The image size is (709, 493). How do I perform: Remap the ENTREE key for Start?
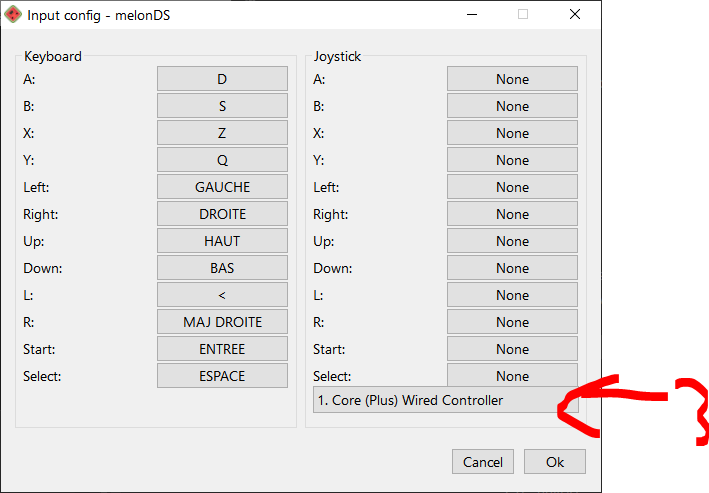click(x=222, y=349)
